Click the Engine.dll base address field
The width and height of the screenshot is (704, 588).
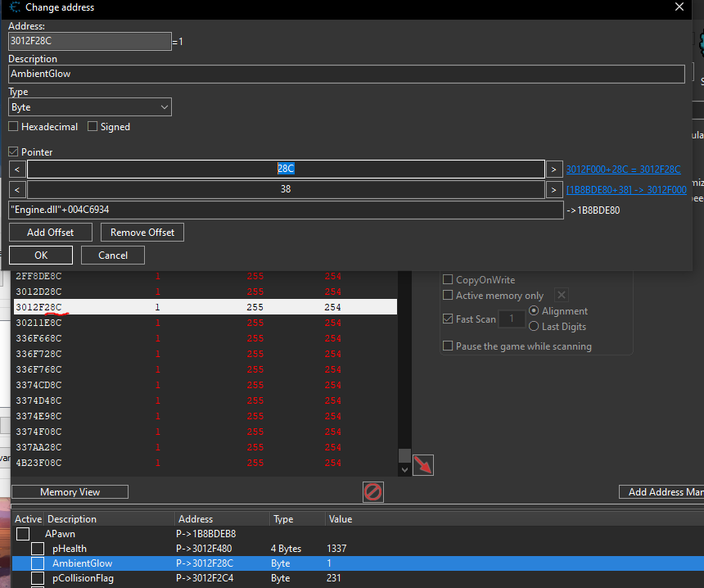pyautogui.click(x=286, y=210)
